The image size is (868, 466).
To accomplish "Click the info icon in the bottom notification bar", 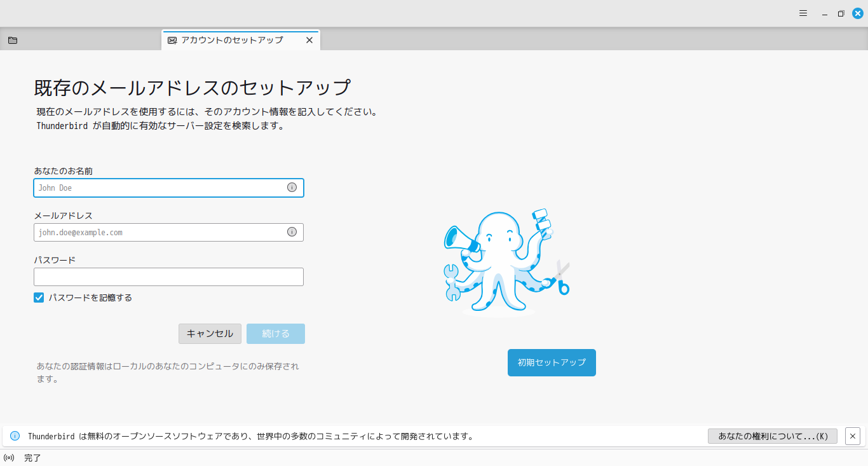I will coord(14,436).
